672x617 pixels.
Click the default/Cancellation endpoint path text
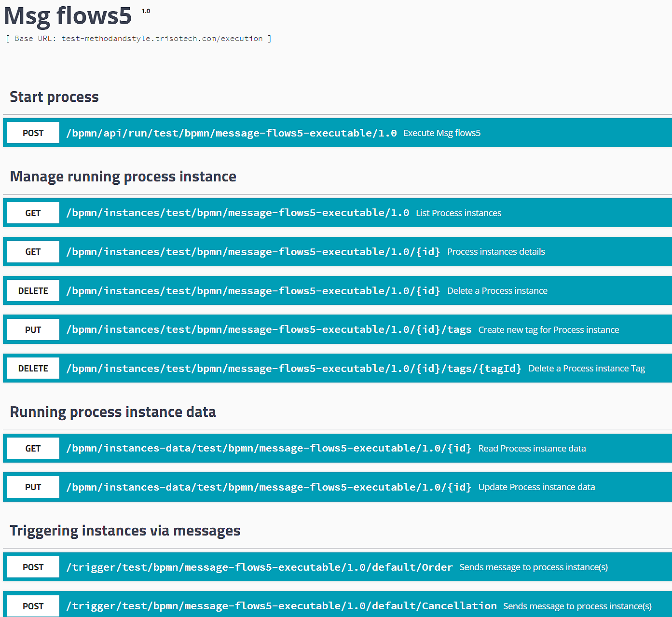(281, 606)
